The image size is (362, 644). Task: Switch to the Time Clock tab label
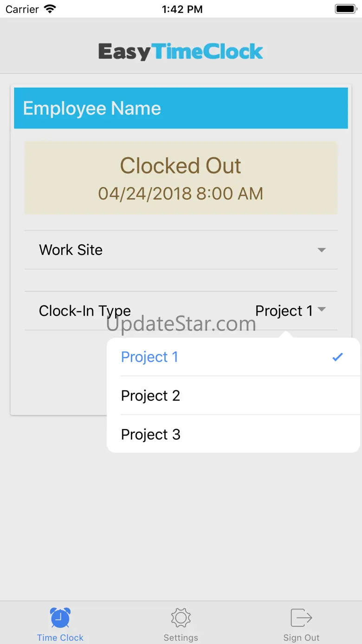[60, 637]
